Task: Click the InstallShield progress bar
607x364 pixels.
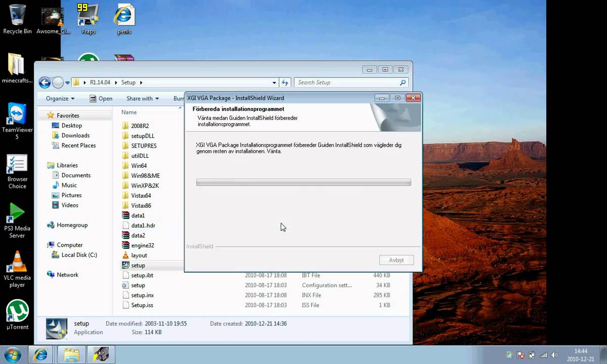Action: 303,183
